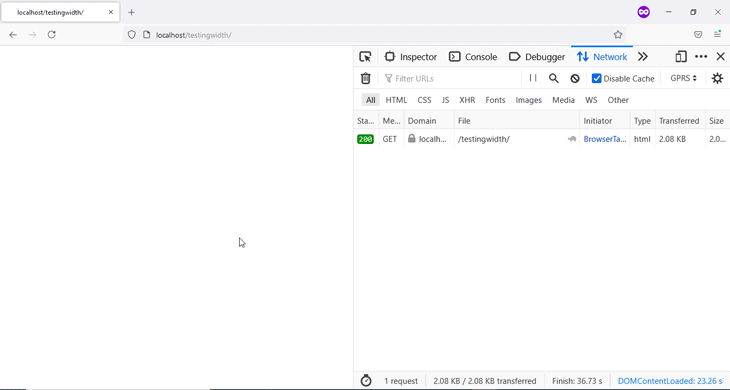730x390 pixels.
Task: Show more devtools tabs chevron
Action: (643, 57)
